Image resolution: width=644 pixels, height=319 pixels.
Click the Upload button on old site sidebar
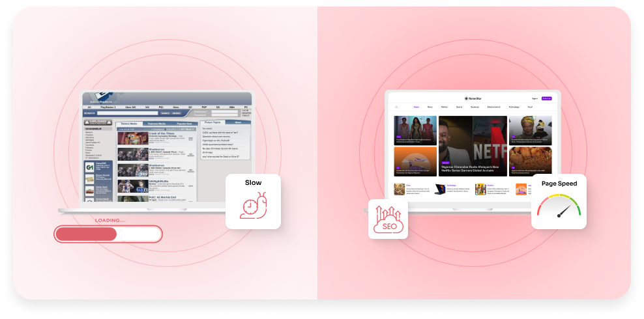(x=98, y=122)
